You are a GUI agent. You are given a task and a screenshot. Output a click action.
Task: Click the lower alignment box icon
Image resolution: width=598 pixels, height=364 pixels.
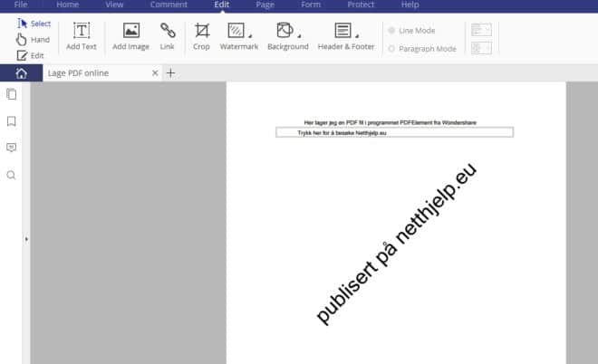481,48
